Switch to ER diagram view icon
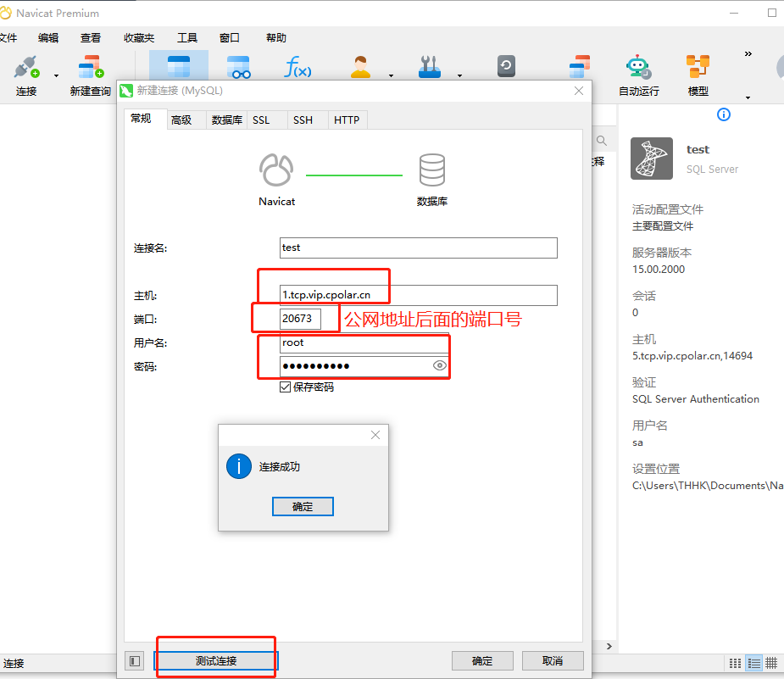This screenshot has height=679, width=784. point(771,663)
